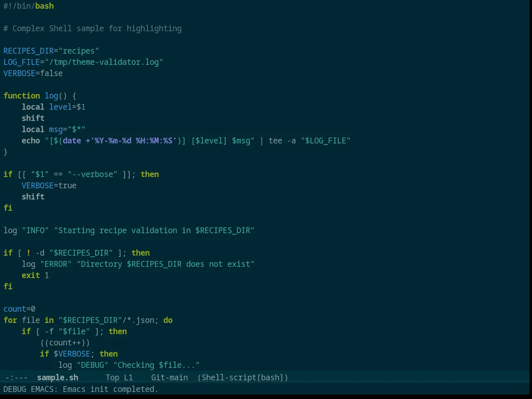Click the L1 line number indicator
Viewport: 532px width, 399px height.
point(128,377)
